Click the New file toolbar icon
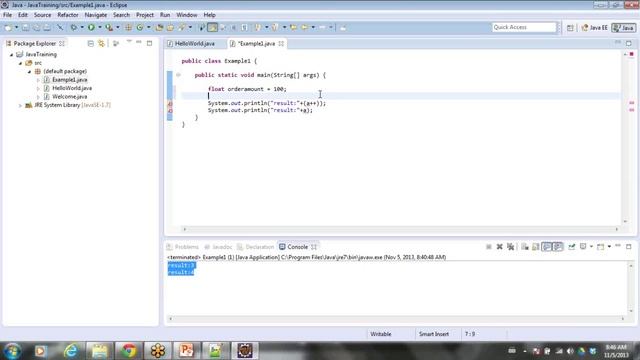The width and height of the screenshot is (640, 360). [8, 28]
